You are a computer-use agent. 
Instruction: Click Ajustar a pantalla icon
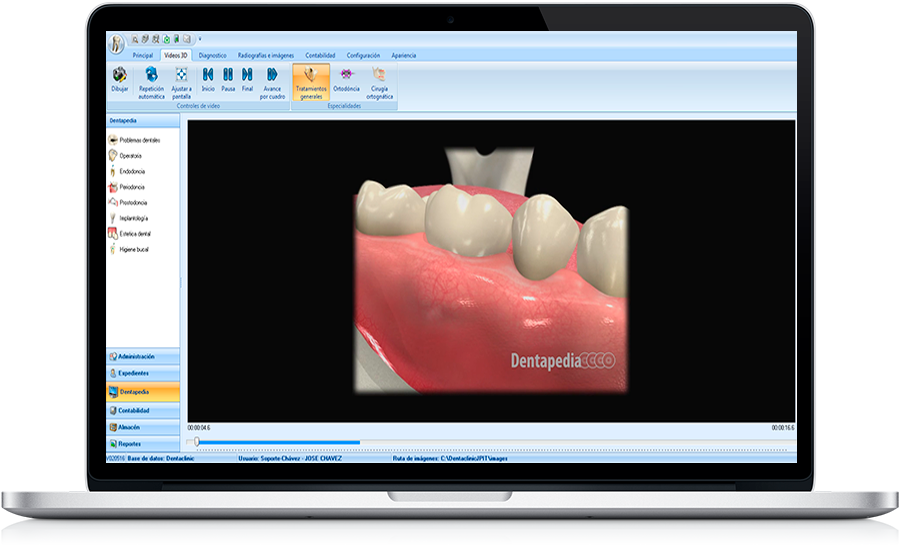pos(181,75)
